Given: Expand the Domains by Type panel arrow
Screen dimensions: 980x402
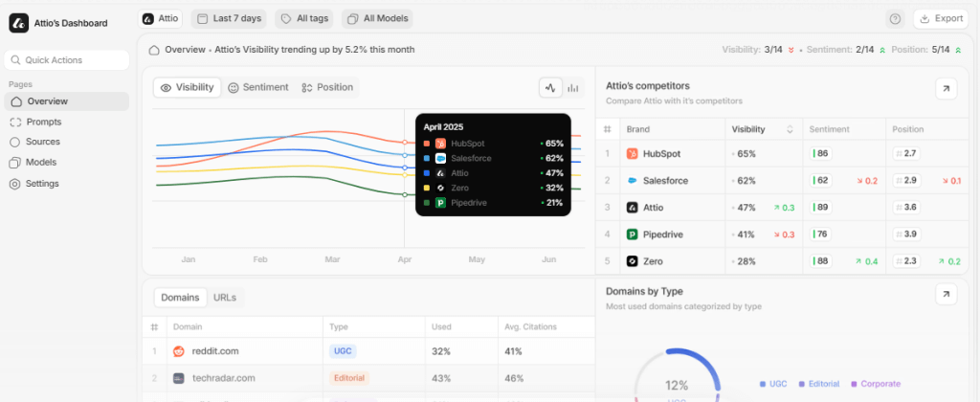Looking at the screenshot, I should click(946, 295).
